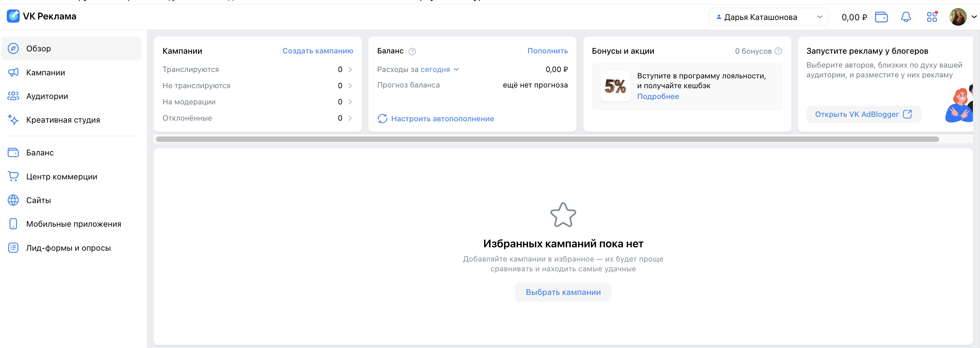Click the Аудитории people icon
Screen dimensions: 980x348
pos(13,96)
